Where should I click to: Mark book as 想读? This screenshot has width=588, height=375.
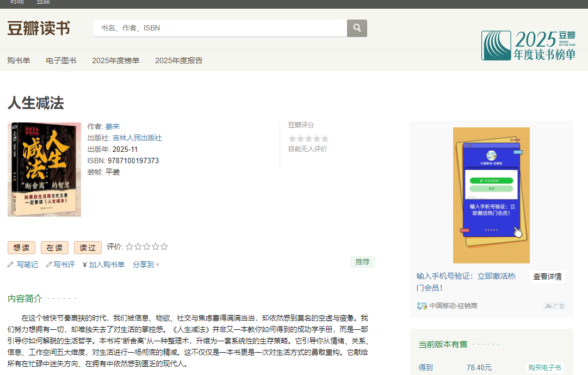coord(21,248)
